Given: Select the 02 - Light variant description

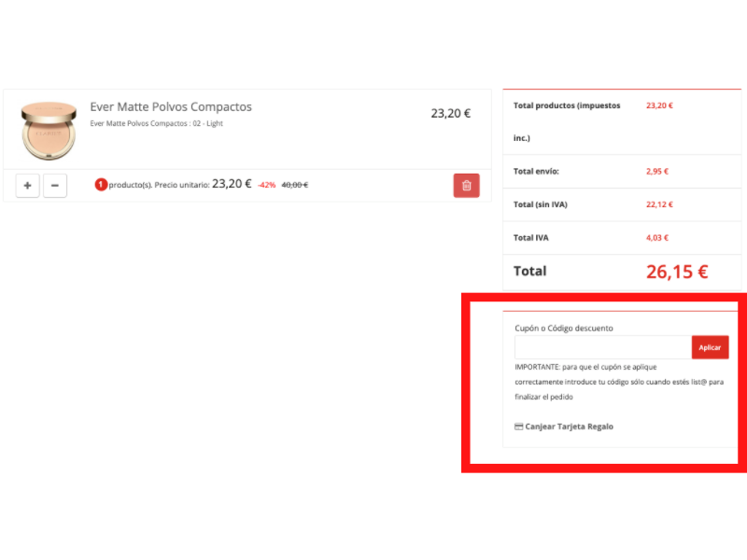Looking at the screenshot, I should [156, 123].
